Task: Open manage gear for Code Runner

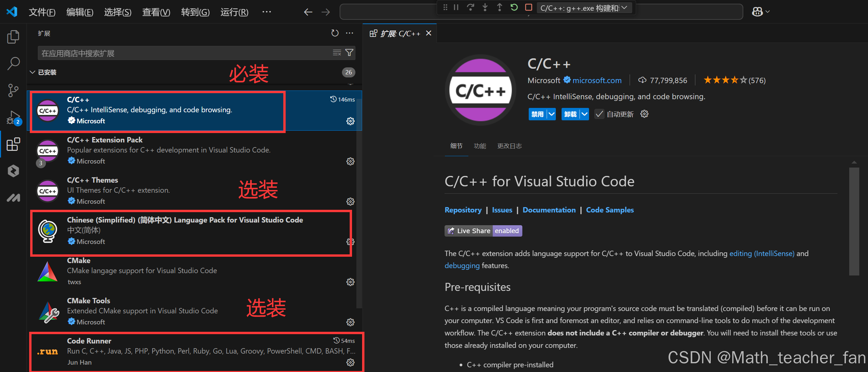Action: click(350, 362)
